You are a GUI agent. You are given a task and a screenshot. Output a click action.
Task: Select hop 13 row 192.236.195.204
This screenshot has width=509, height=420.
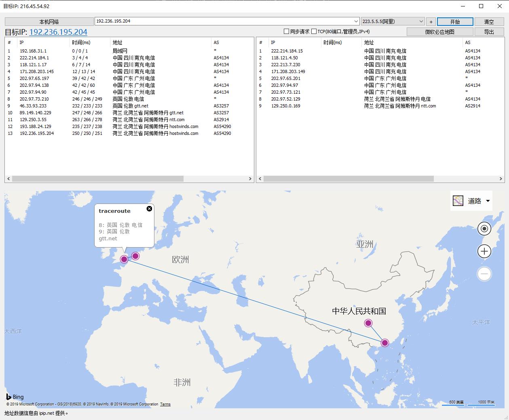pos(37,133)
